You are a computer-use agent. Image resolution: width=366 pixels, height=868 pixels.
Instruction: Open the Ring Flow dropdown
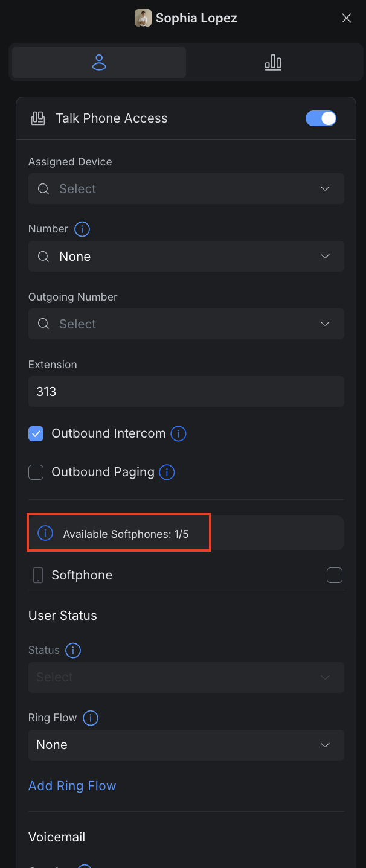(x=325, y=745)
